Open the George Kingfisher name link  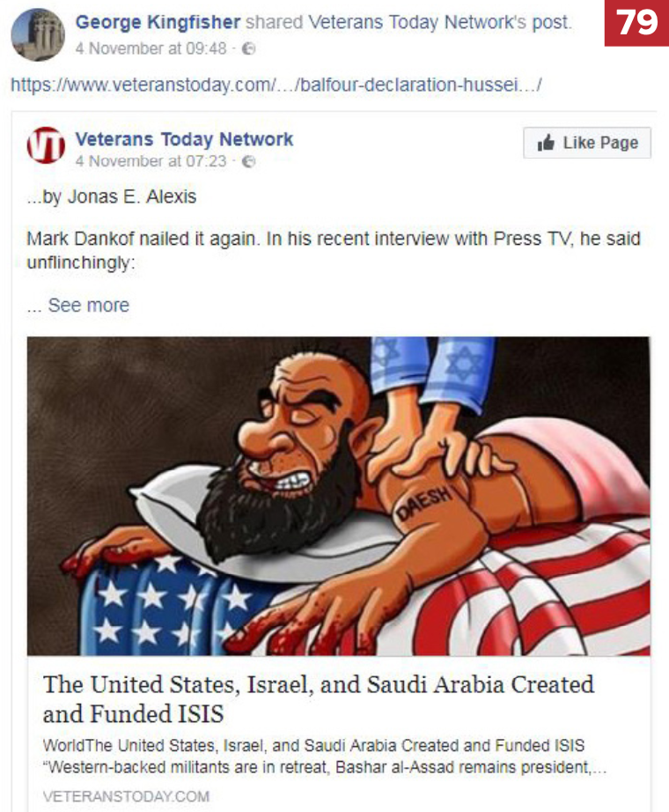[158, 22]
